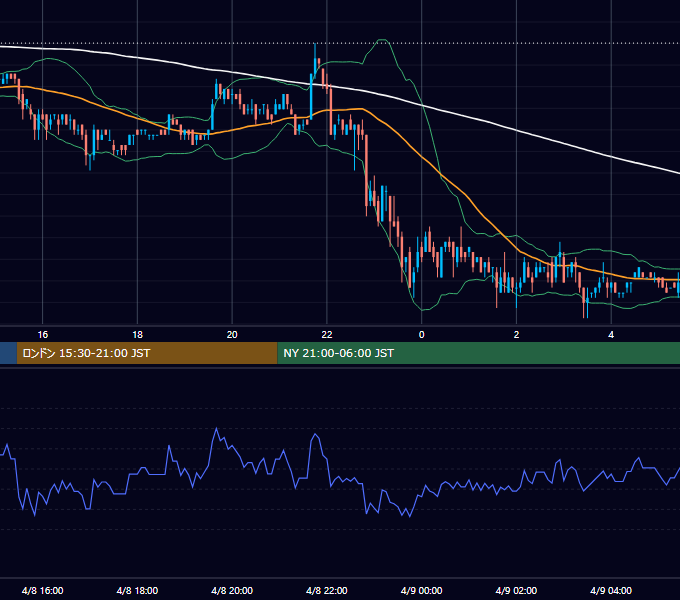680x600 pixels.
Task: Click the 4 hour label on price chart axis
Action: [611, 335]
